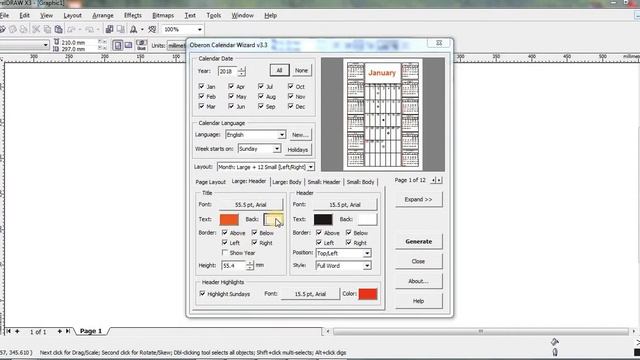Click the fill bucket icon in status bar
Image resolution: width=640 pixels, height=360 pixels.
tap(555, 342)
